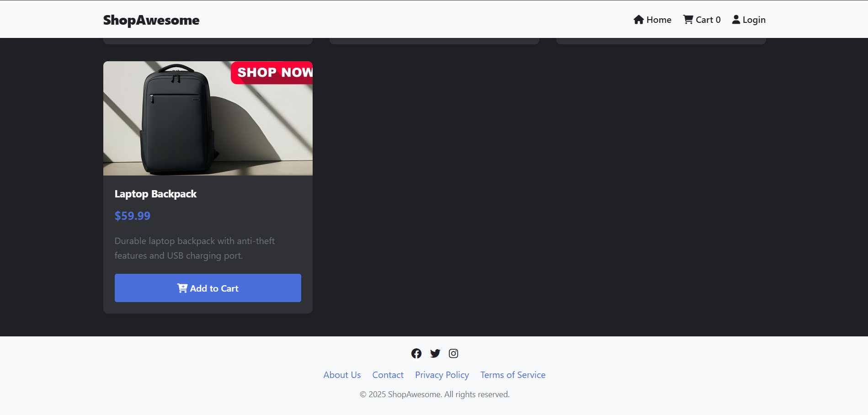Screen dimensions: 868x415
Task: Open the Twitter bird icon
Action: (435, 353)
